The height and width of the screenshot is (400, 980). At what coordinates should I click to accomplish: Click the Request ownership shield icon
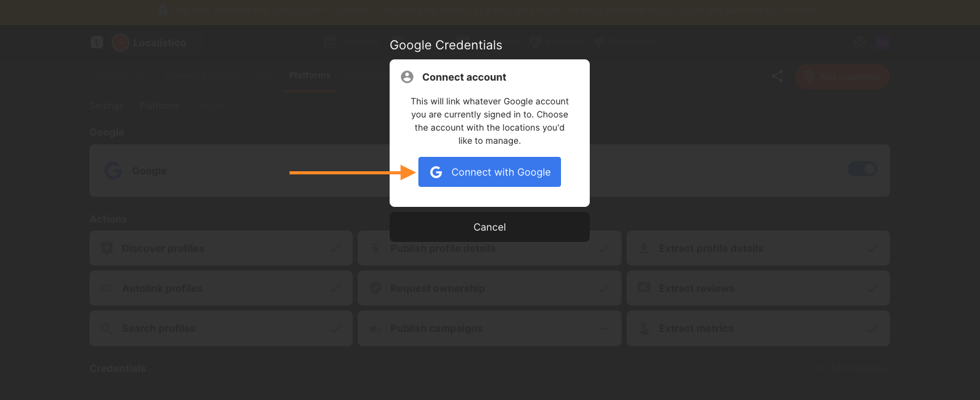pos(375,288)
